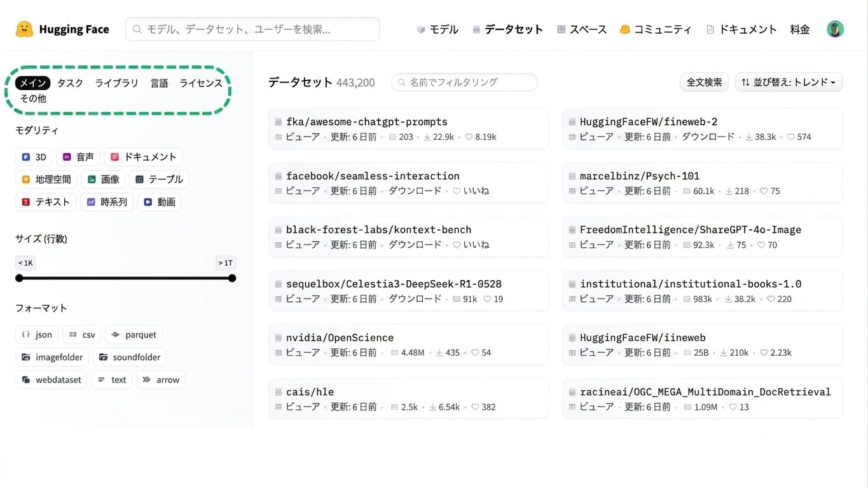Switch to the タスク filter tab

coord(70,83)
